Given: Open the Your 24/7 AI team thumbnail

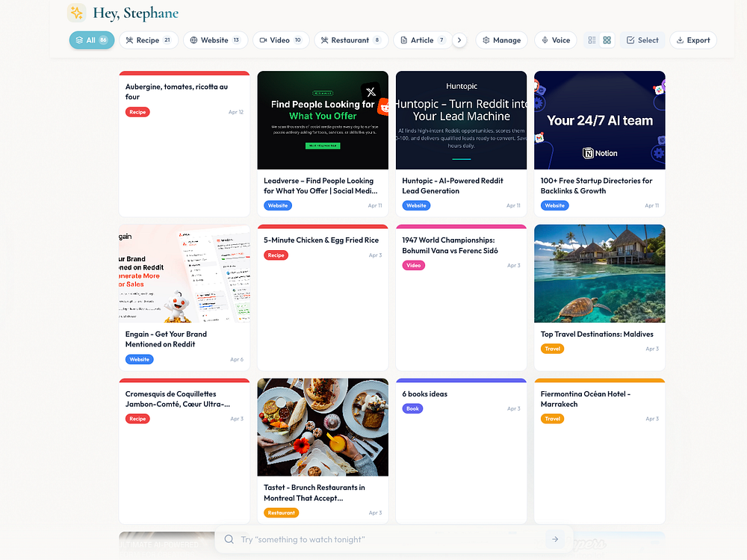Looking at the screenshot, I should [599, 120].
